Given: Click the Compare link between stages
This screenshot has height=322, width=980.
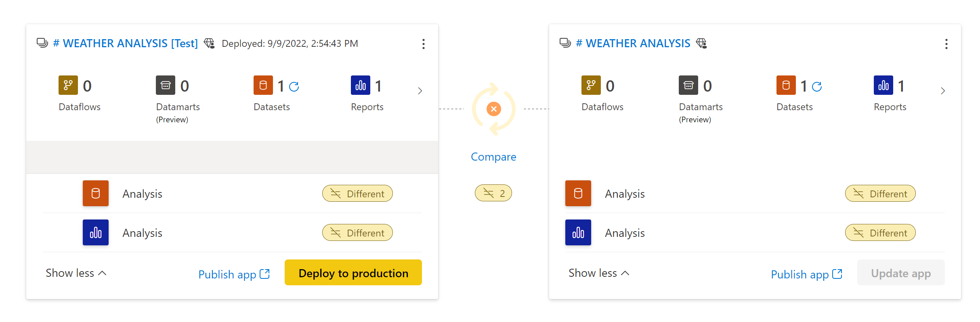Looking at the screenshot, I should [x=493, y=157].
